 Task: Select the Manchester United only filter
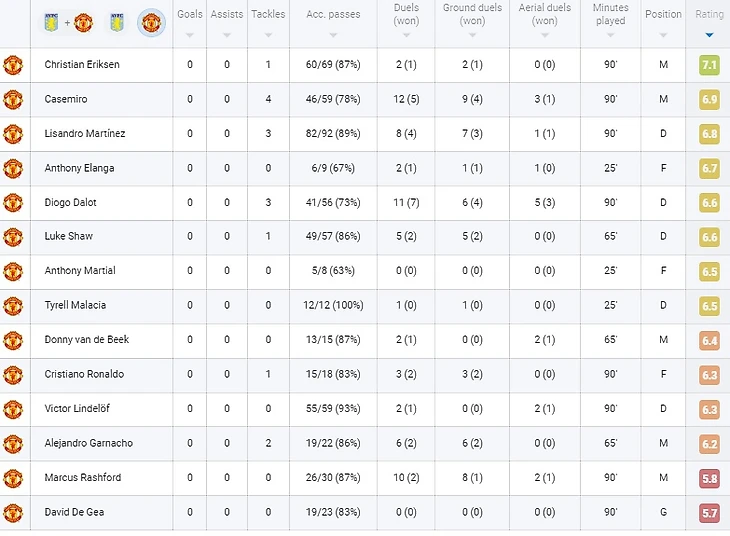(x=151, y=22)
